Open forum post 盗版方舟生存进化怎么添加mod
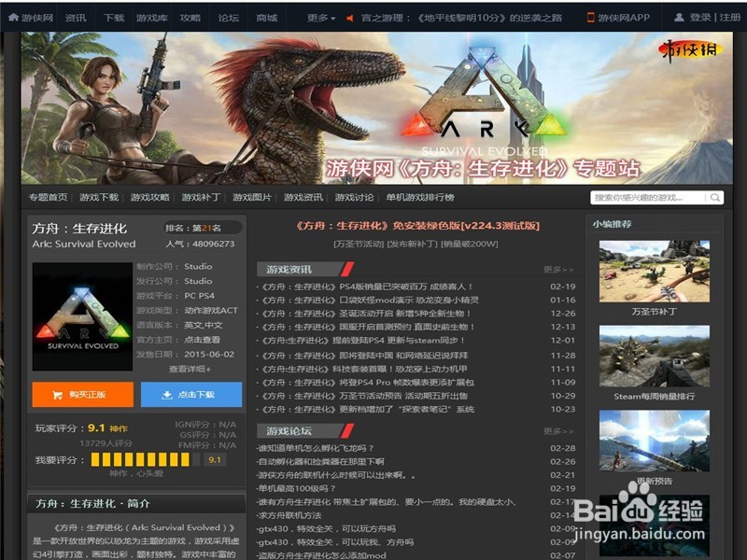747x560 pixels. [x=321, y=555]
